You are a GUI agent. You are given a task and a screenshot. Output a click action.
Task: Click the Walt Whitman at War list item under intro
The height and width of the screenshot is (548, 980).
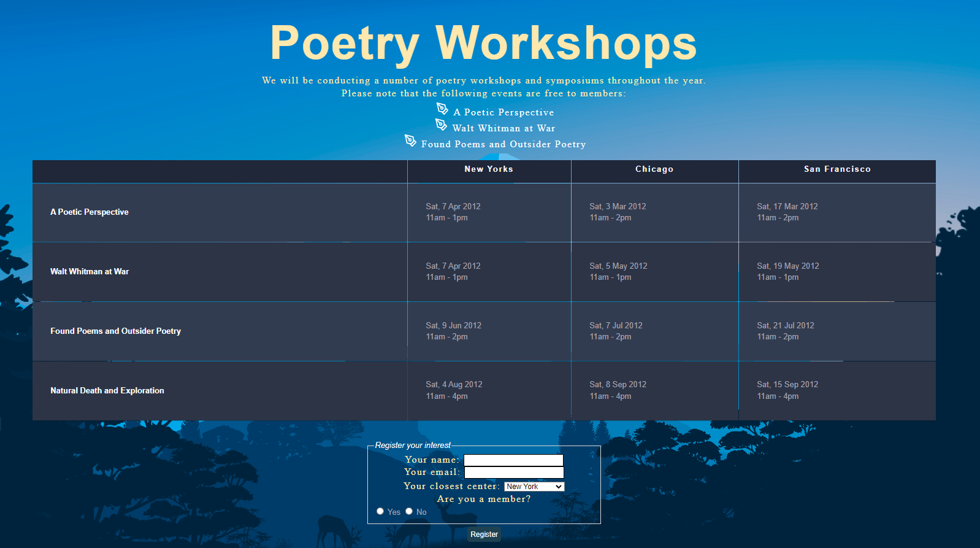click(503, 128)
